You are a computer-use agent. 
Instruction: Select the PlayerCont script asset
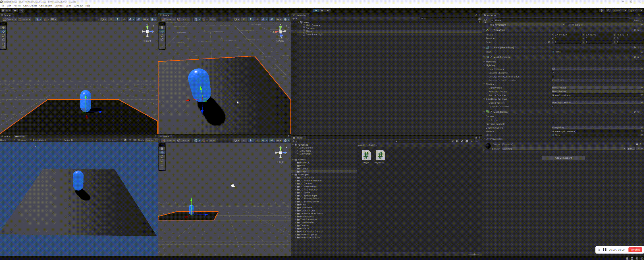(x=380, y=156)
